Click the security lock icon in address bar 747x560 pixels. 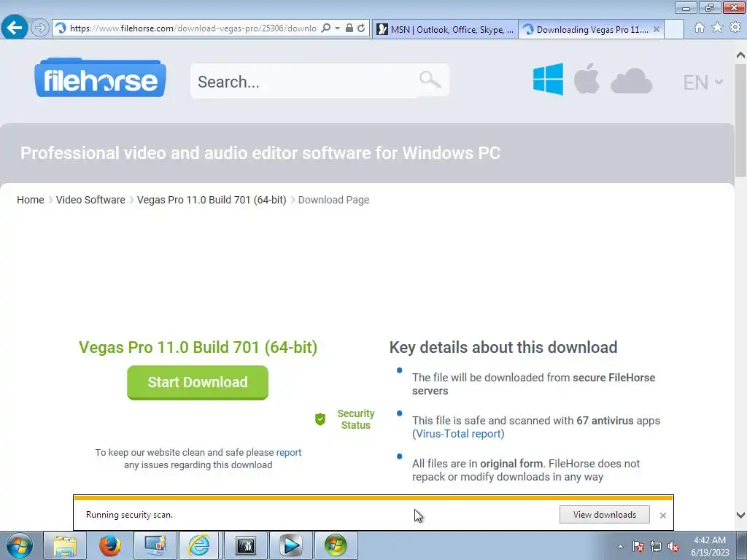(x=349, y=28)
